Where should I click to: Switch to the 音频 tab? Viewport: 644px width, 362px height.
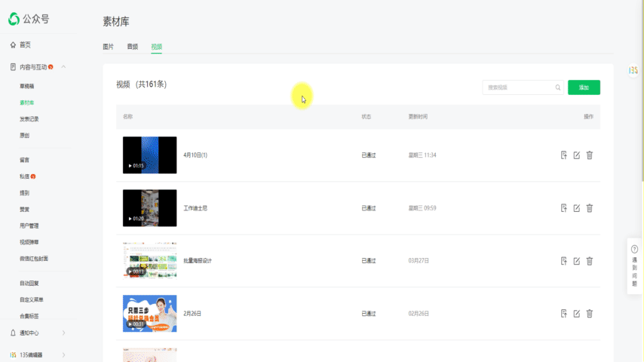[132, 47]
